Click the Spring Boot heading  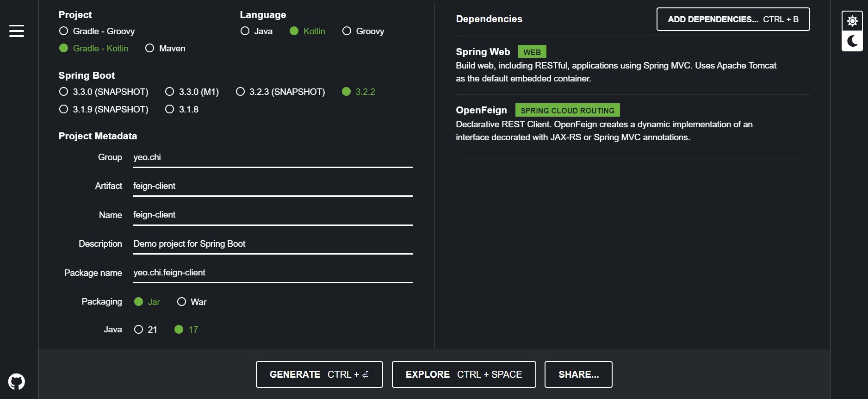[87, 75]
